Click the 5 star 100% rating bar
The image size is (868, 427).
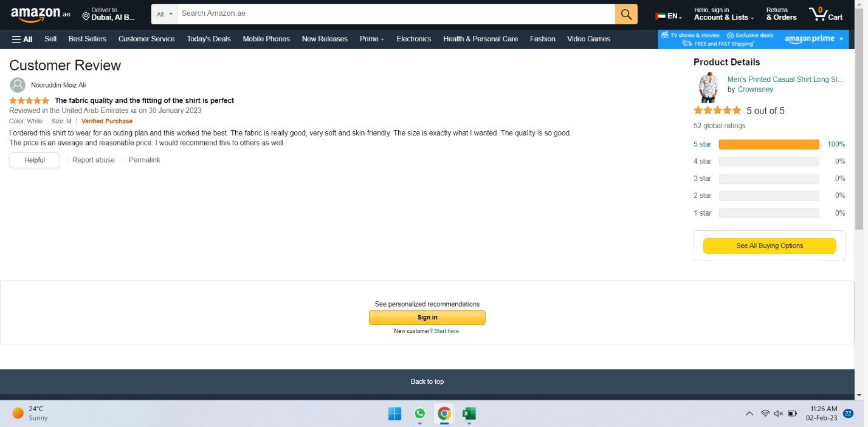coord(769,145)
